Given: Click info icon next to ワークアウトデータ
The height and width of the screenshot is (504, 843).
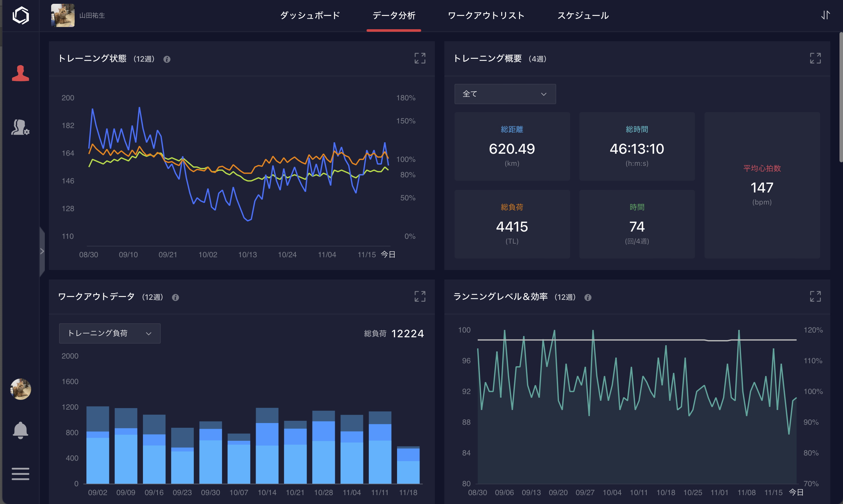Looking at the screenshot, I should (x=175, y=297).
